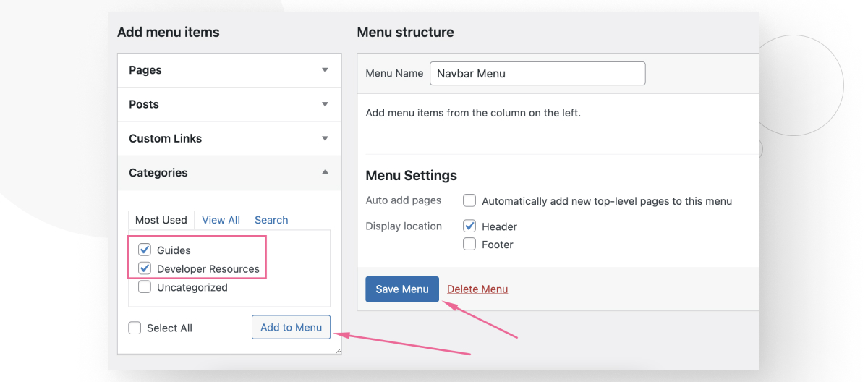Grab the resize handle of the categories box

click(337, 350)
